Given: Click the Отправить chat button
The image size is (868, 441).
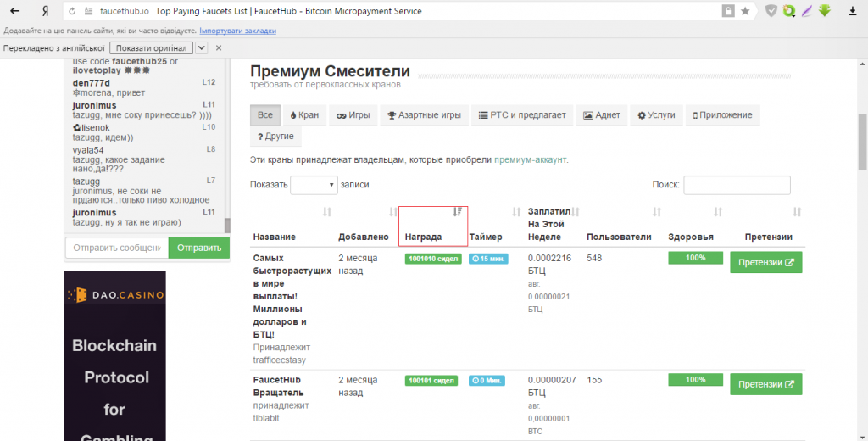Looking at the screenshot, I should coord(199,248).
